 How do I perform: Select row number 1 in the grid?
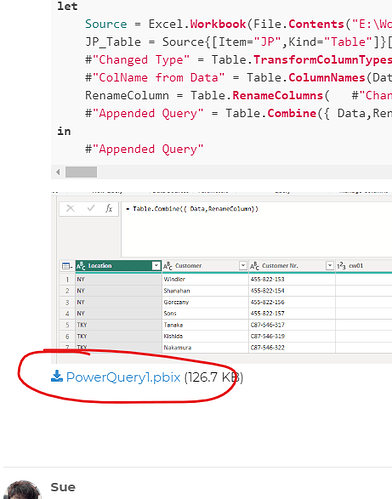pyautogui.click(x=67, y=279)
